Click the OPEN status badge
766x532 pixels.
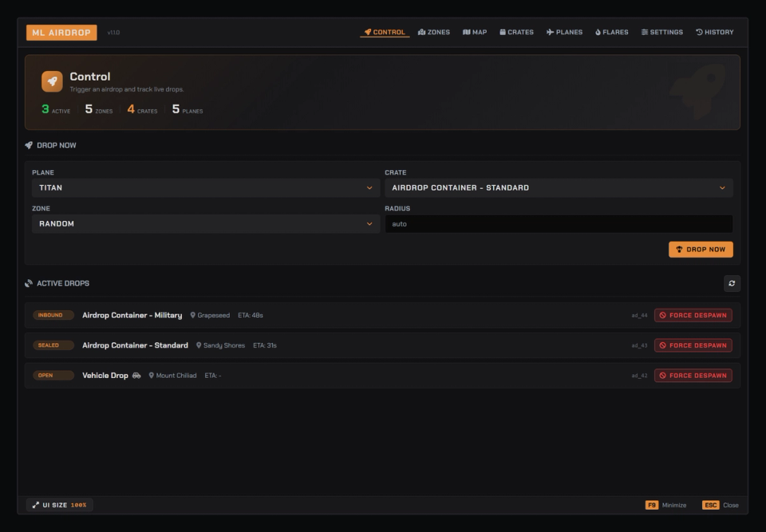pyautogui.click(x=53, y=376)
